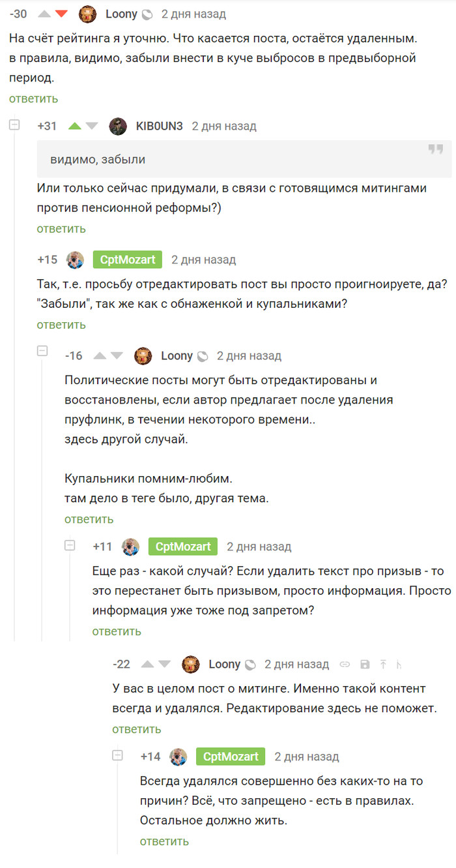Reply to Loony's top comment
This screenshot has height=868, width=456.
33,98
